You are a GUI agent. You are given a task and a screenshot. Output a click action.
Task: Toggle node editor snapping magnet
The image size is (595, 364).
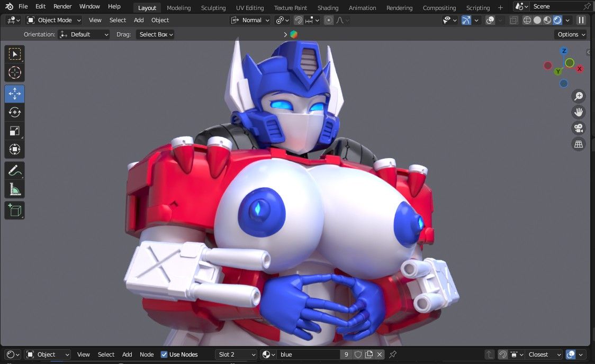[503, 354]
